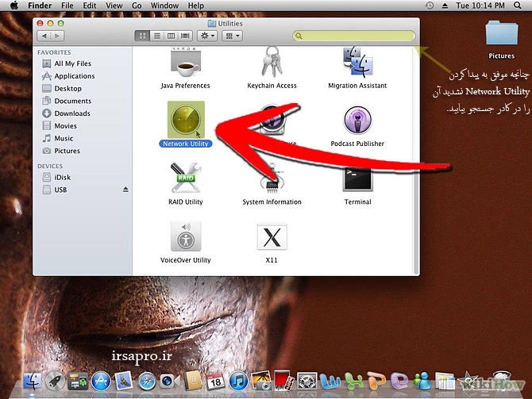Select the System Information label

coord(272,201)
